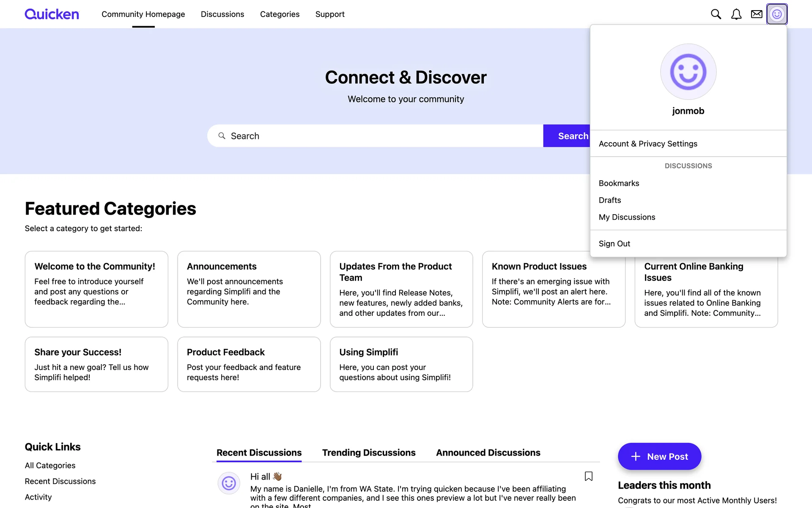The image size is (812, 508).
Task: Switch to Trending Discussions tab
Action: click(368, 453)
